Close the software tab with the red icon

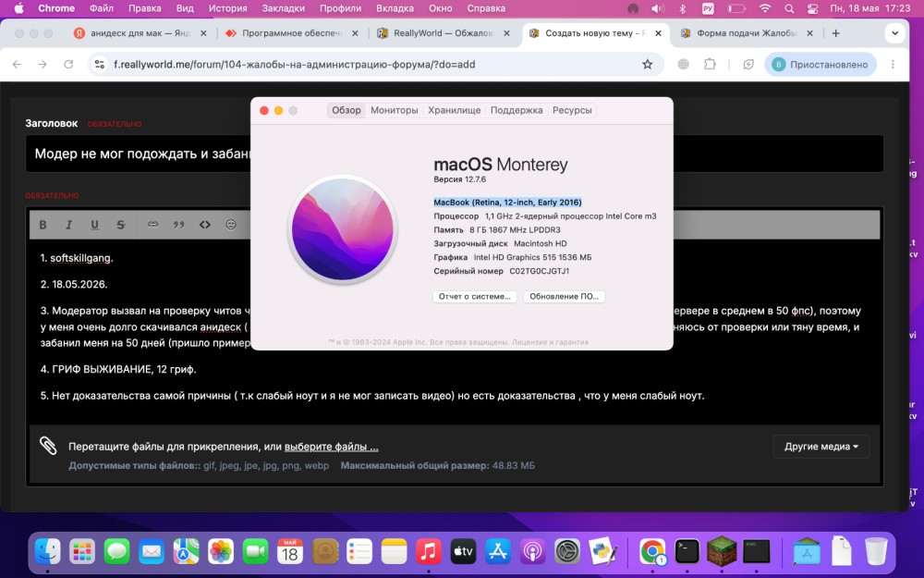[355, 33]
